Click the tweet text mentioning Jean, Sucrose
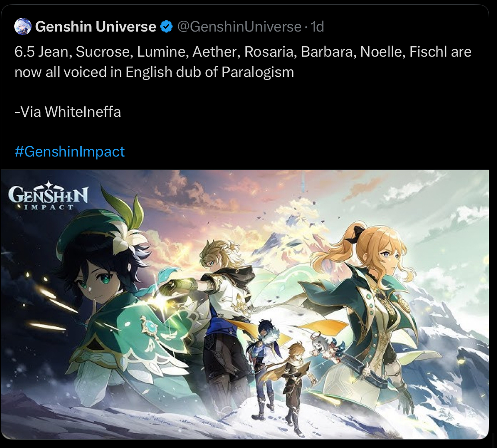The width and height of the screenshot is (497, 448). (243, 62)
